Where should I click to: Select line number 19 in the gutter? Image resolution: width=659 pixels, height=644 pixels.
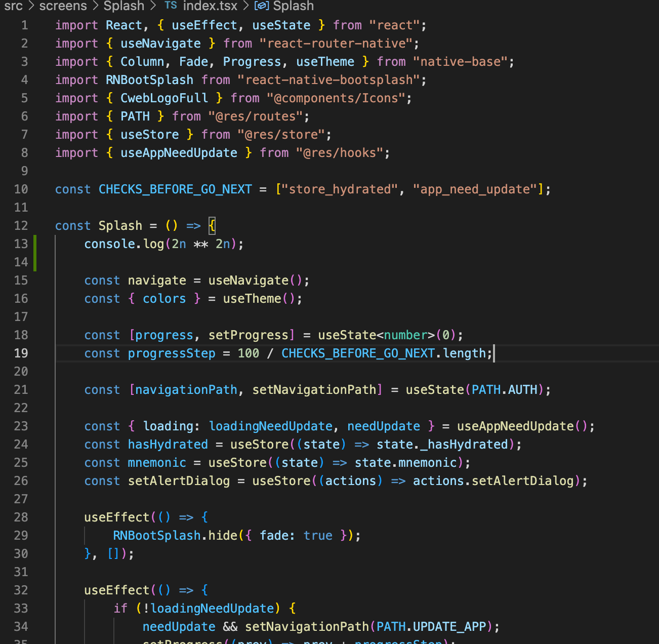pyautogui.click(x=21, y=353)
